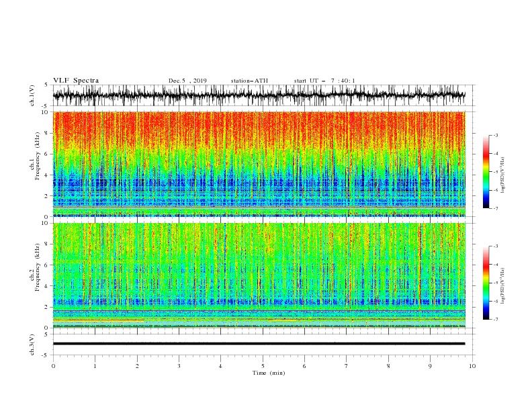This screenshot has height=411, width=532.
Task: Click the "3" tick on the time axis
Action: click(x=179, y=366)
